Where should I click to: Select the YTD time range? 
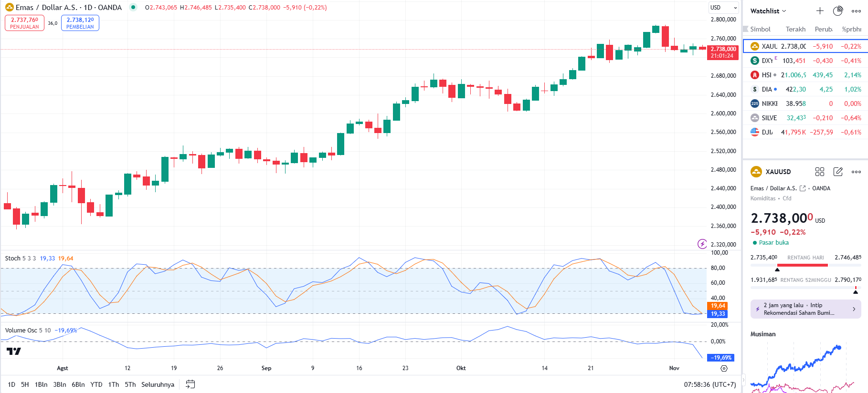tap(96, 384)
